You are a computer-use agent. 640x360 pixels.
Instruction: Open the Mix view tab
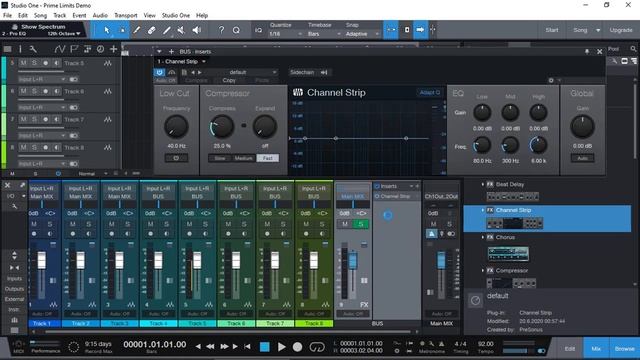tap(596, 349)
